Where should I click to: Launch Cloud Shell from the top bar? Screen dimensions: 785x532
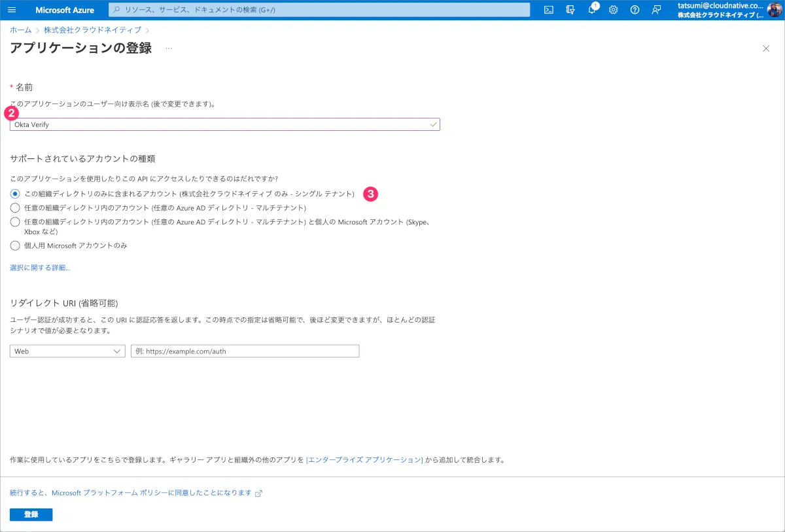point(549,10)
